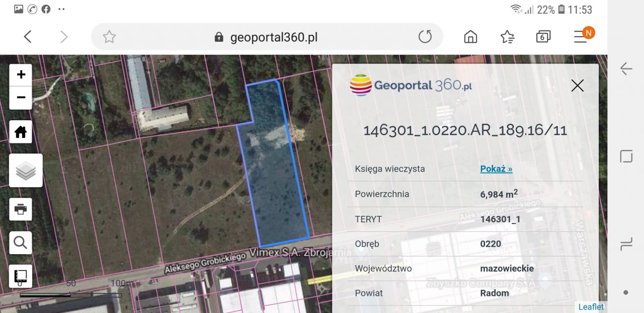
Task: Show saved bookmarks via the star icon
Action: [x=507, y=36]
